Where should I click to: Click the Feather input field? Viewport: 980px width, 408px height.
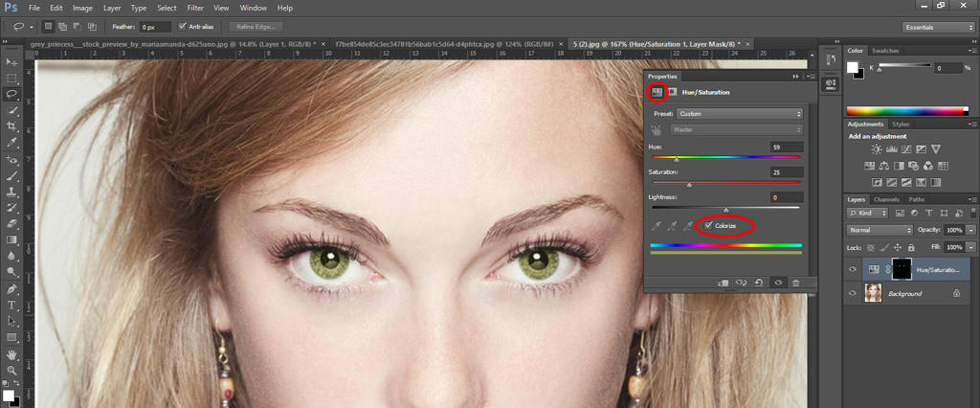tap(155, 27)
